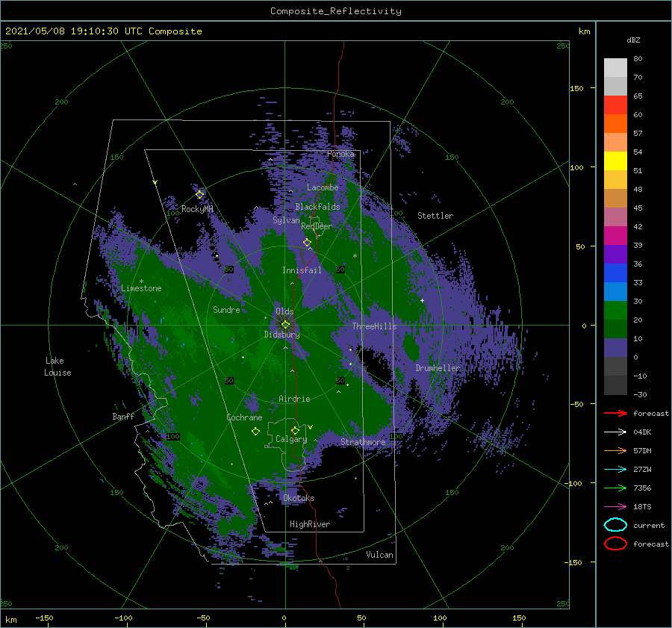
Task: Select the HighRiver label
Action: (310, 524)
